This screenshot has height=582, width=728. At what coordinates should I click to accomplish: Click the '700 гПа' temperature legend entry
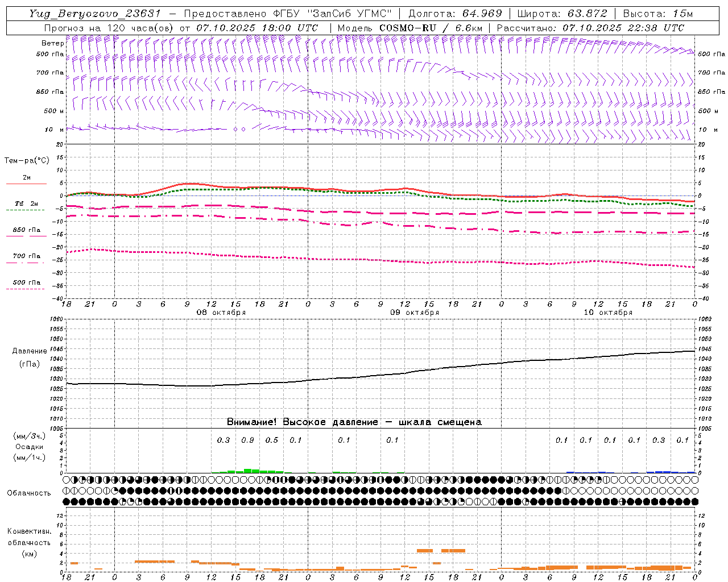pyautogui.click(x=26, y=256)
